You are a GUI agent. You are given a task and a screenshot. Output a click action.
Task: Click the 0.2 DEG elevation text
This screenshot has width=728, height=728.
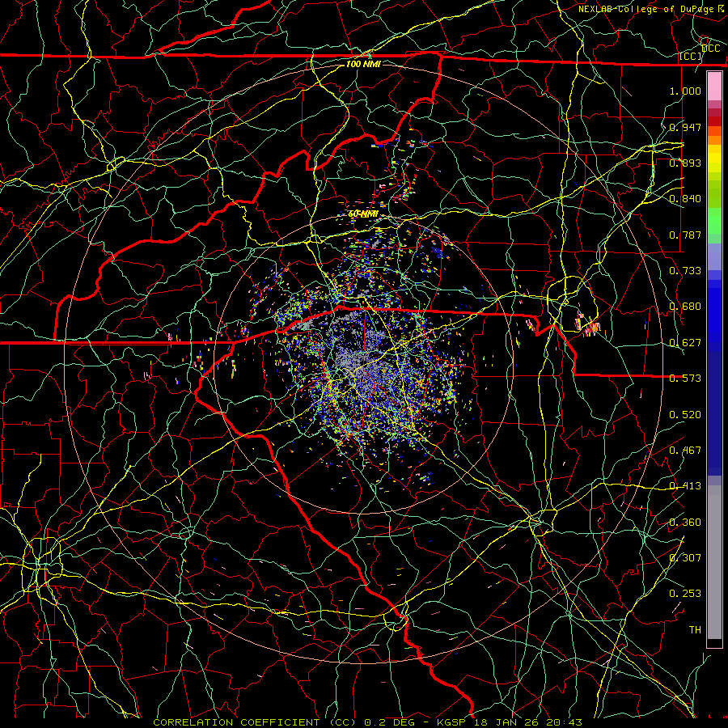point(389,722)
